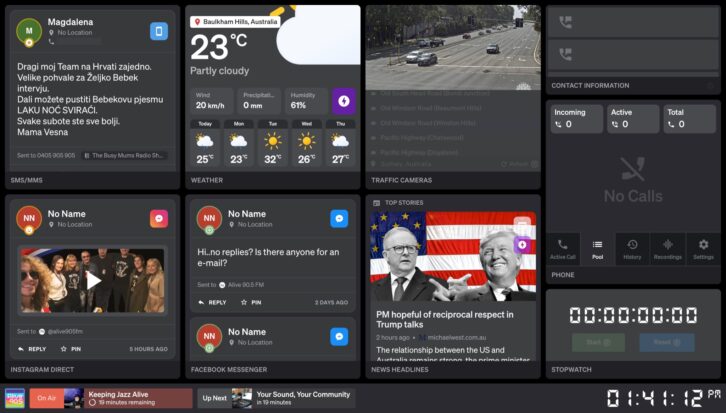Reply to the Instagram Direct message
Screen dimensions: 726x413
point(32,349)
